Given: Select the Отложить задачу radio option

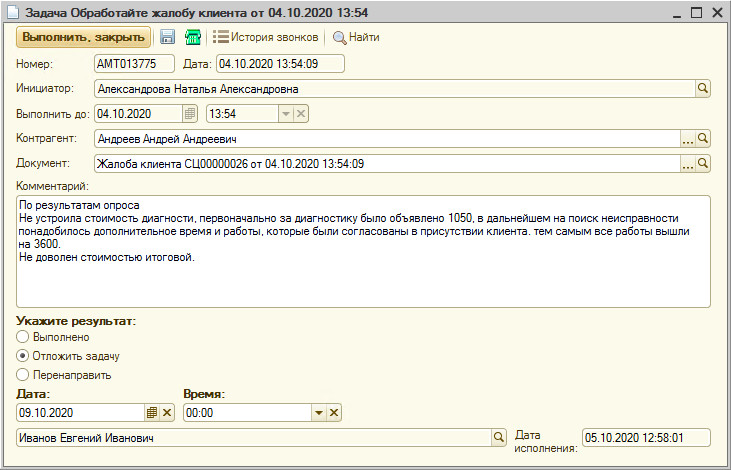Looking at the screenshot, I should pyautogui.click(x=23, y=356).
